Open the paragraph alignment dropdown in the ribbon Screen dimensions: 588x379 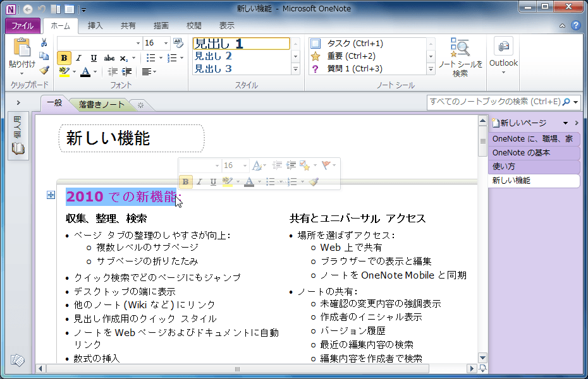[x=149, y=71]
